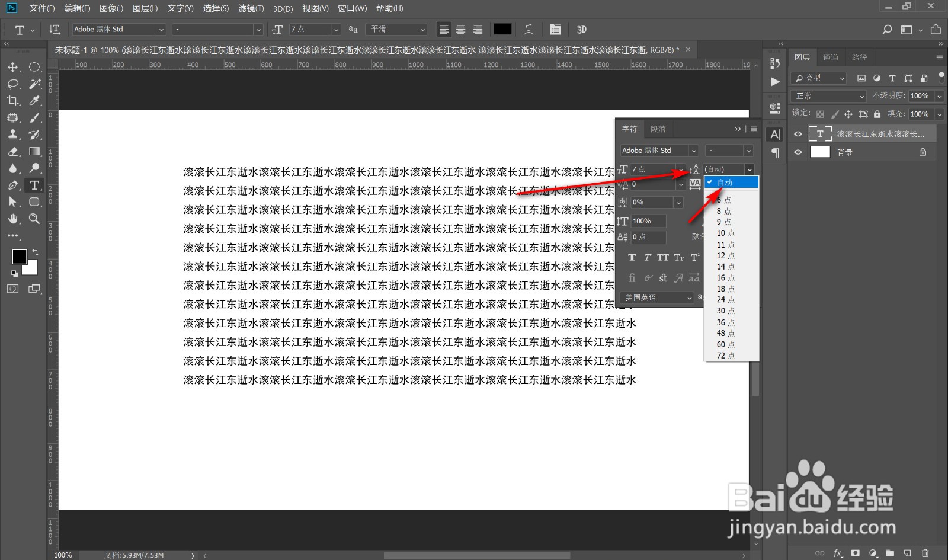Select the Eyedropper tool
Viewport: 948px width, 560px height.
click(34, 101)
